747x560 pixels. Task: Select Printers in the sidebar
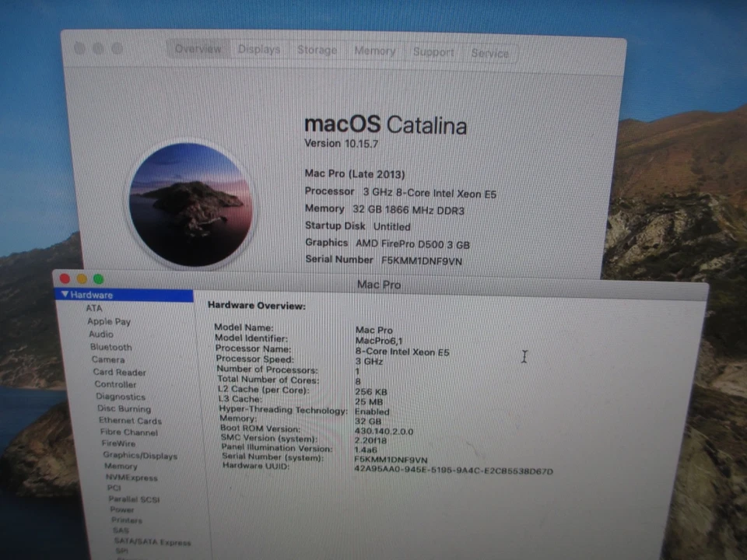tap(126, 520)
